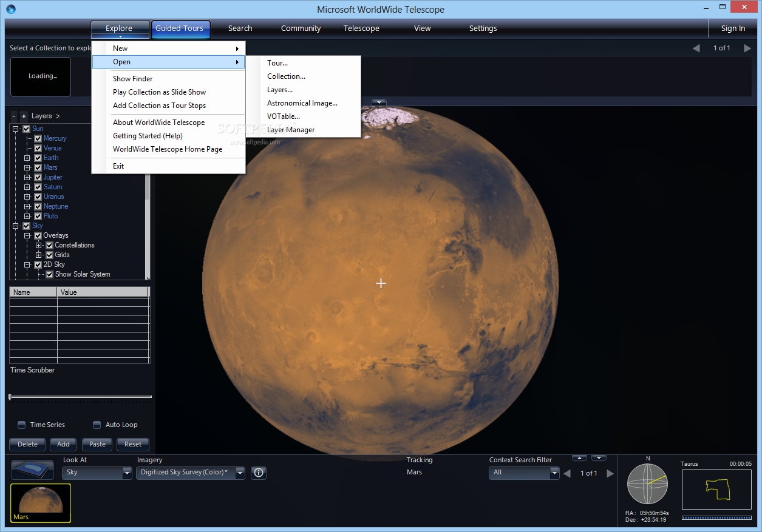The width and height of the screenshot is (762, 532).
Task: Open the Telescope tab
Action: pyautogui.click(x=361, y=29)
